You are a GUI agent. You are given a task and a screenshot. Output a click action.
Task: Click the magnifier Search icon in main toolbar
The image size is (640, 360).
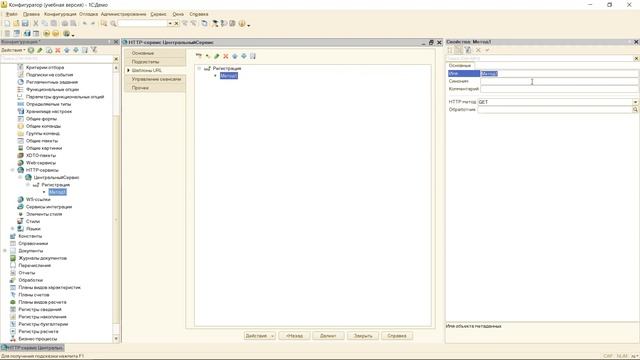(113, 24)
